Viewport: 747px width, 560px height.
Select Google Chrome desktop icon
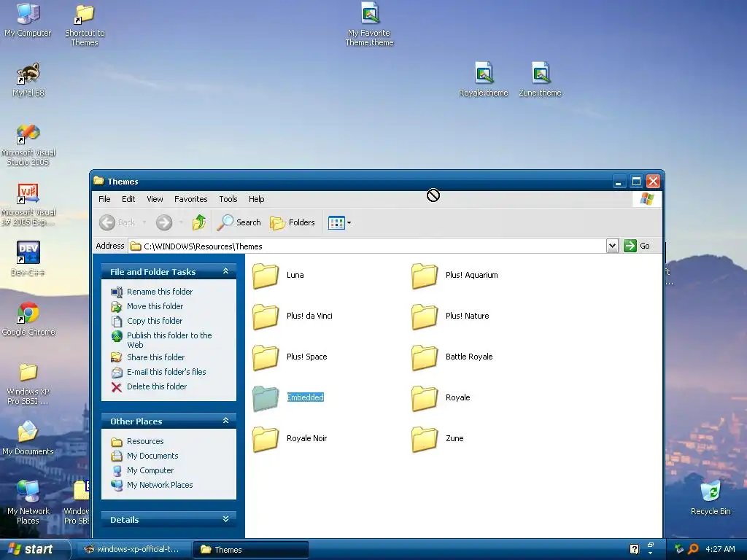[28, 319]
